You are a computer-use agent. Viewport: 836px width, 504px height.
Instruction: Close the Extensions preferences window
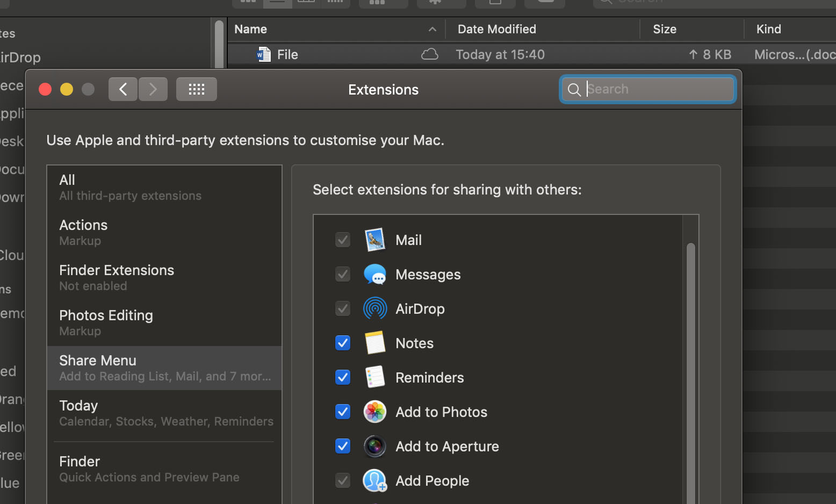click(45, 89)
